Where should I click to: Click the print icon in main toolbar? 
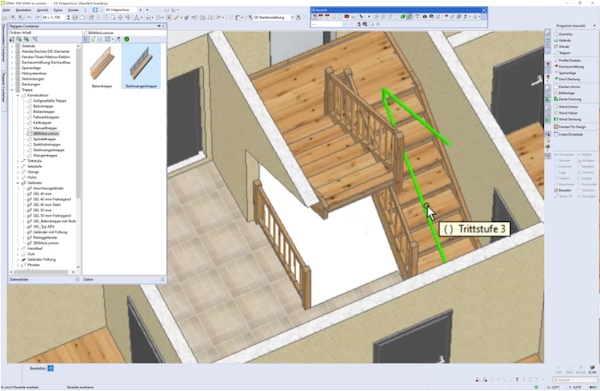pyautogui.click(x=75, y=18)
